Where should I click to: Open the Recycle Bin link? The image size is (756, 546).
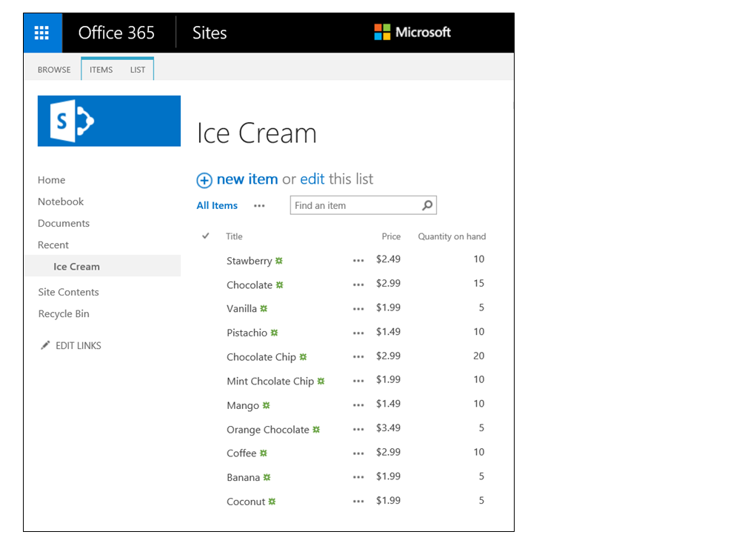click(x=64, y=313)
